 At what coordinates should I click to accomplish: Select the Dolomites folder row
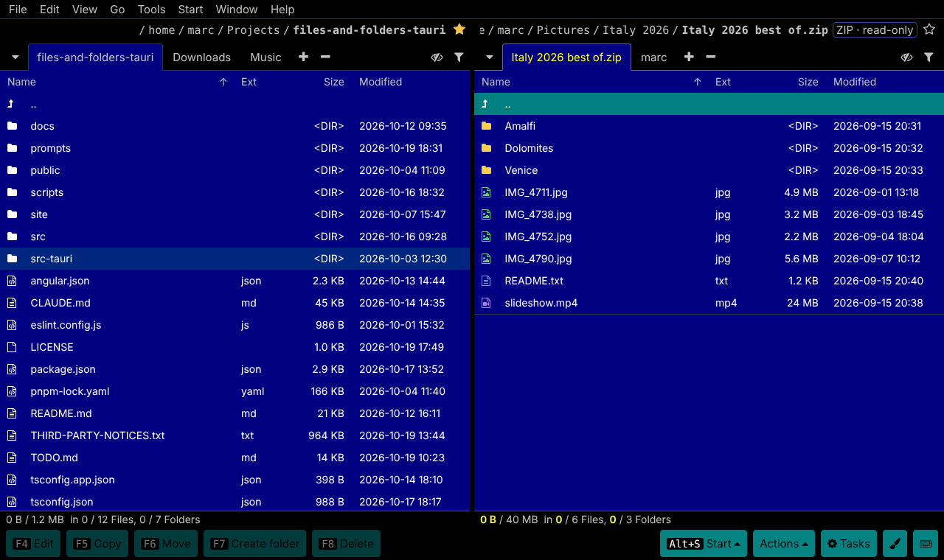coord(709,148)
